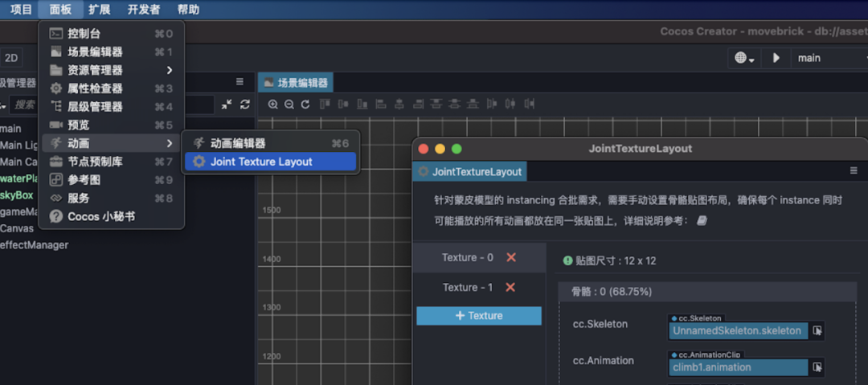The image size is (868, 385).
Task: Locate UnnamedSkeleton.skeleton asset icon
Action: (817, 330)
